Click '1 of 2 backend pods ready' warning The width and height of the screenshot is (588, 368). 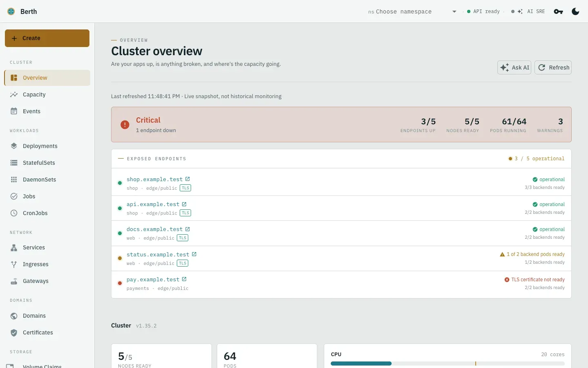pos(532,254)
